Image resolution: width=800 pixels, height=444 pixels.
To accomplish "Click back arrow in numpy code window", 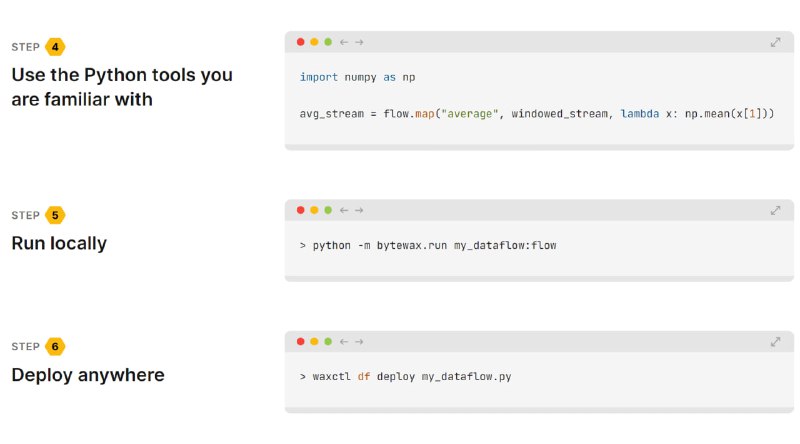I will (x=344, y=42).
